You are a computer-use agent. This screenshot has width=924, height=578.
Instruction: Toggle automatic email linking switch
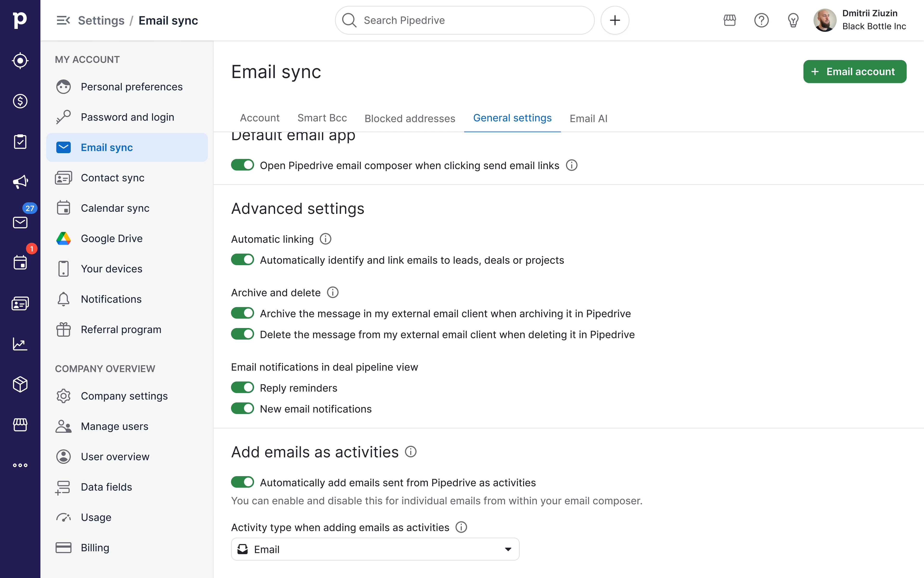(x=243, y=260)
